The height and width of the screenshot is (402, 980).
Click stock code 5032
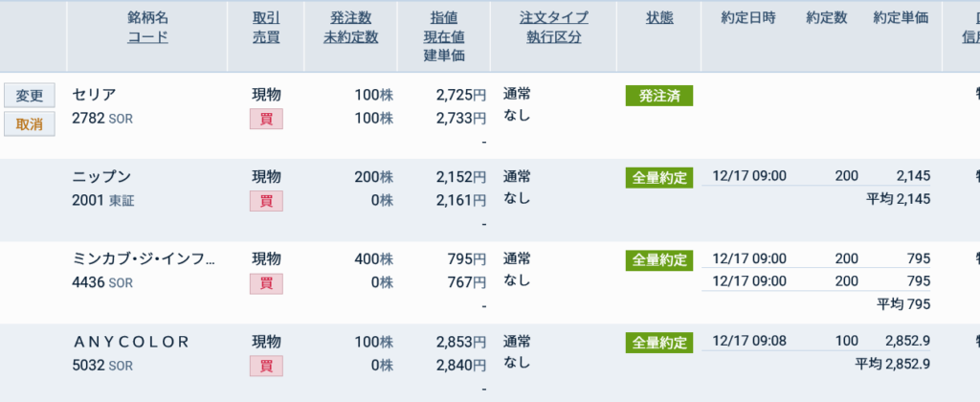88,365
